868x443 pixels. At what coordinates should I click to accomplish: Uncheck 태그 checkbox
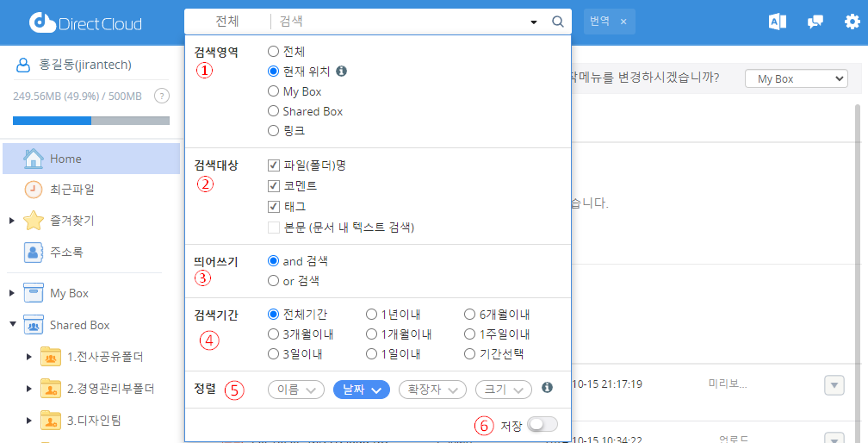coord(274,207)
